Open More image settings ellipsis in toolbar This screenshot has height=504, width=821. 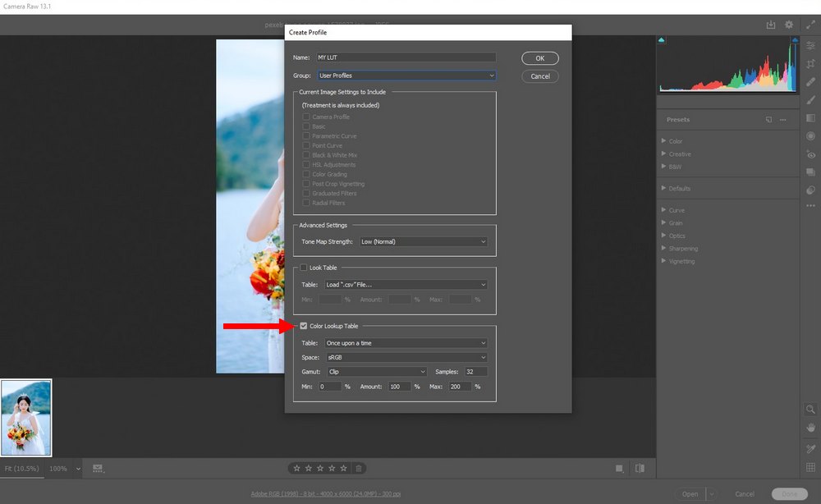(x=810, y=206)
